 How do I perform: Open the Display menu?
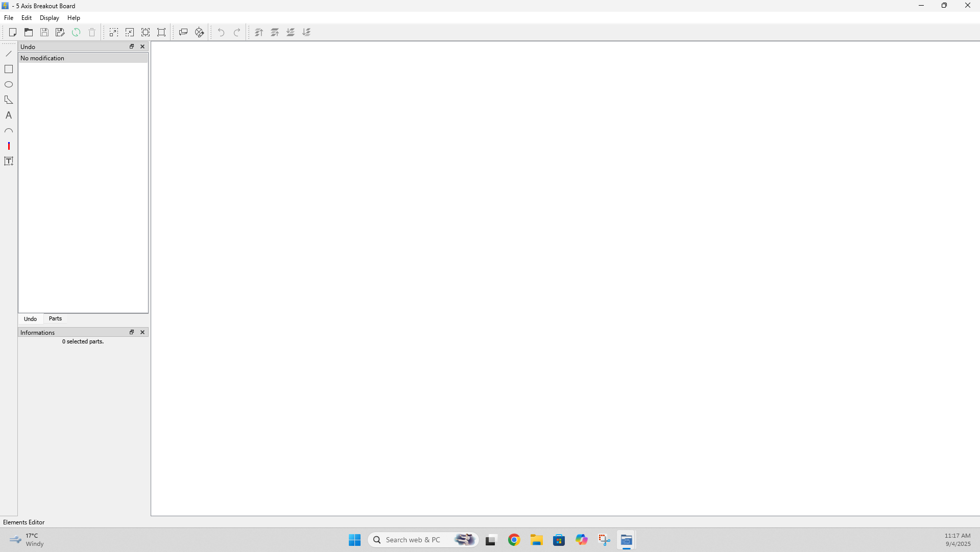click(50, 18)
